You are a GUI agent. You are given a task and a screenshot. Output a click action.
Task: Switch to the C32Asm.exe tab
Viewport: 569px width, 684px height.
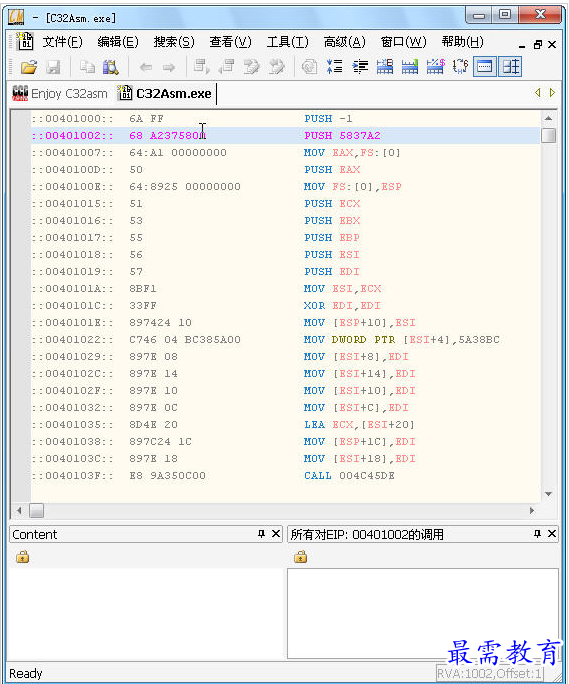click(165, 93)
